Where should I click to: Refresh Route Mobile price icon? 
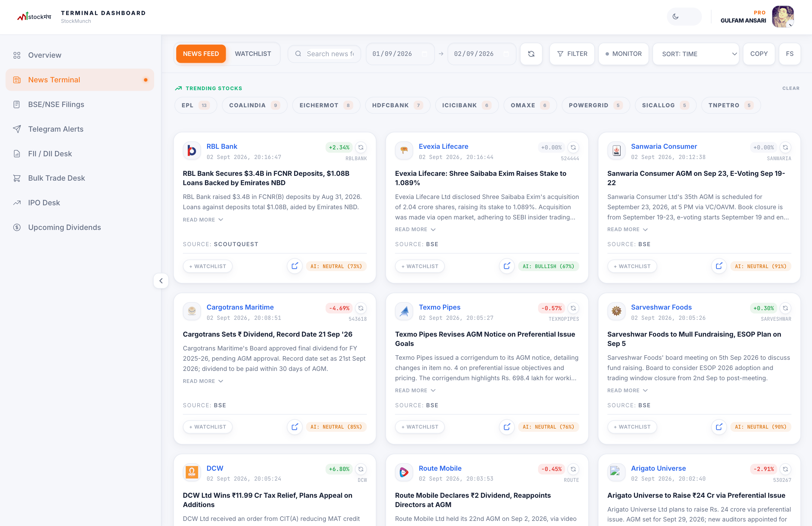[x=573, y=469]
